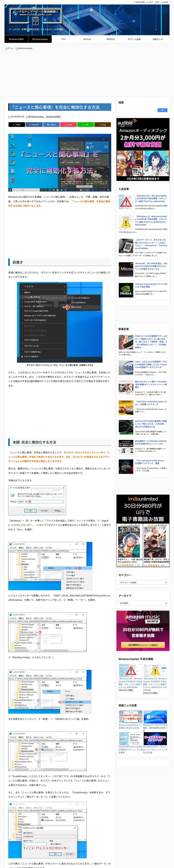Open the CPU nav tab
Image resolution: width=174 pixels, height=868 pixels.
pyautogui.click(x=64, y=39)
